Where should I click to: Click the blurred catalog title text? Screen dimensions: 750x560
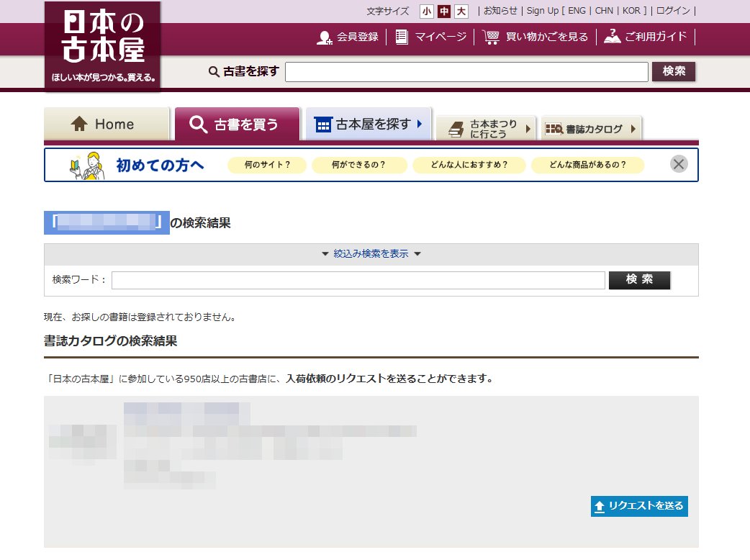pos(186,414)
